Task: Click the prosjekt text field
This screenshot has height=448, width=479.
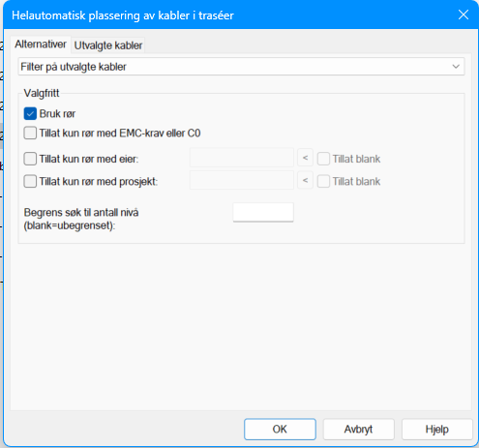Action: click(242, 180)
